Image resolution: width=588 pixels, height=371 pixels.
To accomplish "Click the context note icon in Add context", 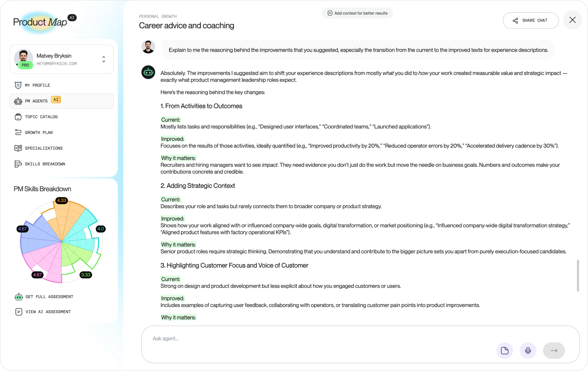I will point(330,13).
